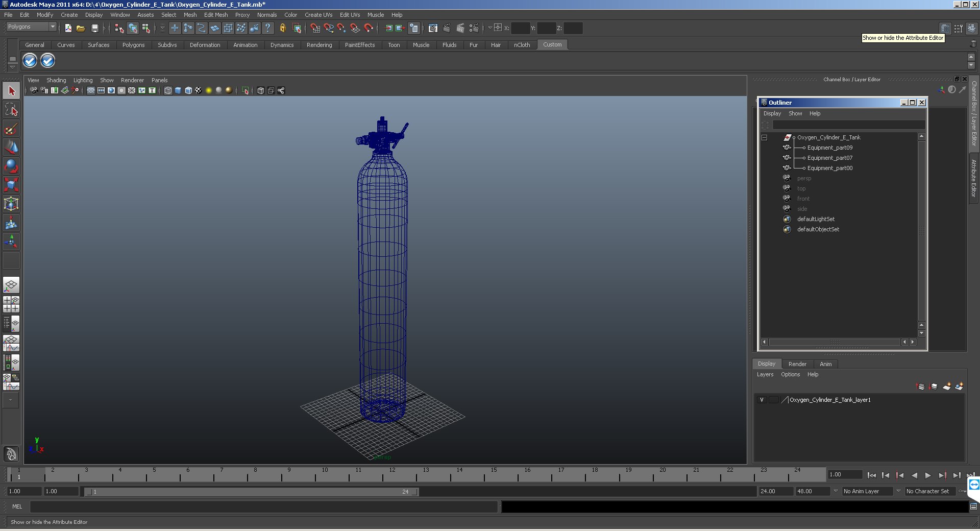980x531 pixels.
Task: Click the Select Camera icon in viewport toolbar
Action: pos(34,90)
